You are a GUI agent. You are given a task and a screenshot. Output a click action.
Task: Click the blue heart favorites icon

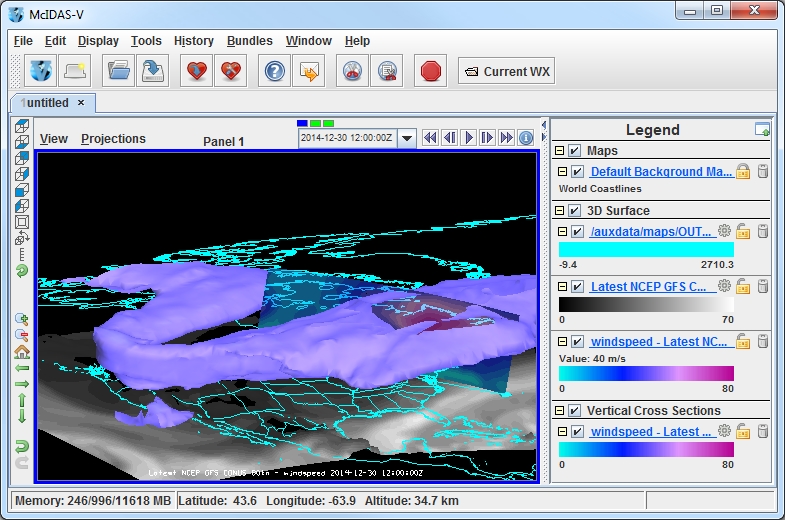click(x=196, y=71)
